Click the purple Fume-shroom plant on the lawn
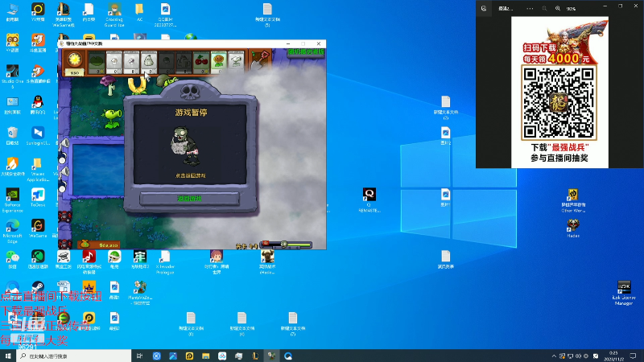The image size is (644, 362). pyautogui.click(x=109, y=85)
